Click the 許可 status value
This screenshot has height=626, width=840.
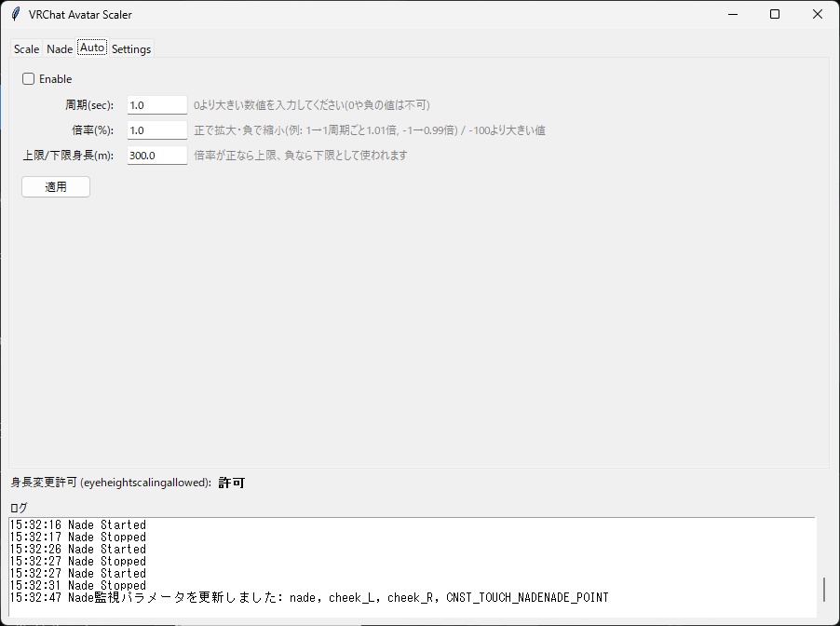(x=232, y=483)
